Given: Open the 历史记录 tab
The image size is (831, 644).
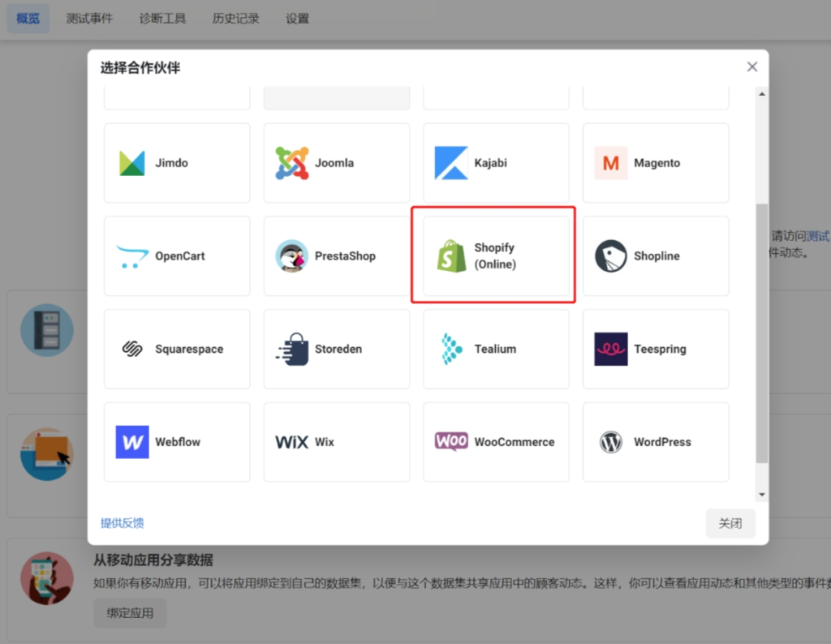Looking at the screenshot, I should tap(236, 19).
